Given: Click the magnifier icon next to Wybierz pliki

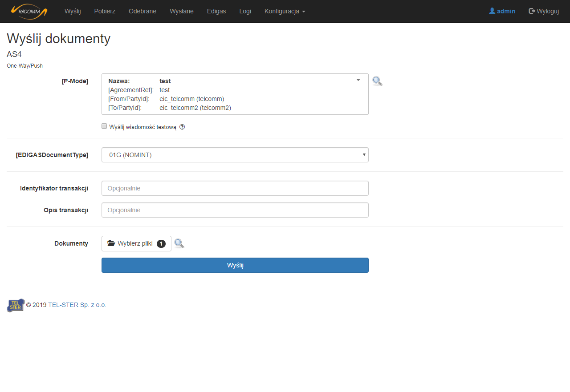Looking at the screenshot, I should click(x=179, y=243).
